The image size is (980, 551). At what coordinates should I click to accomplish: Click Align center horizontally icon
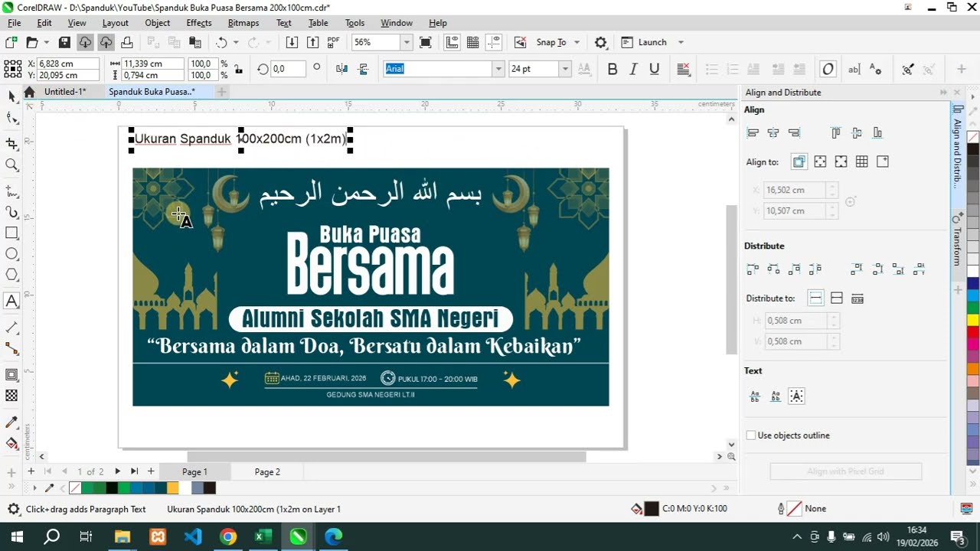click(773, 133)
